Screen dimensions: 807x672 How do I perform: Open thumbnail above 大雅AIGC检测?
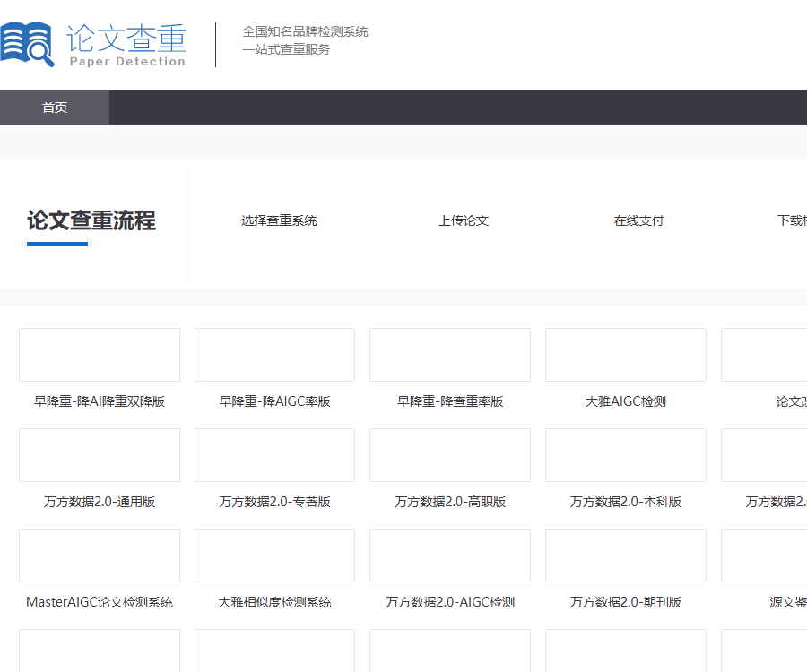626,355
